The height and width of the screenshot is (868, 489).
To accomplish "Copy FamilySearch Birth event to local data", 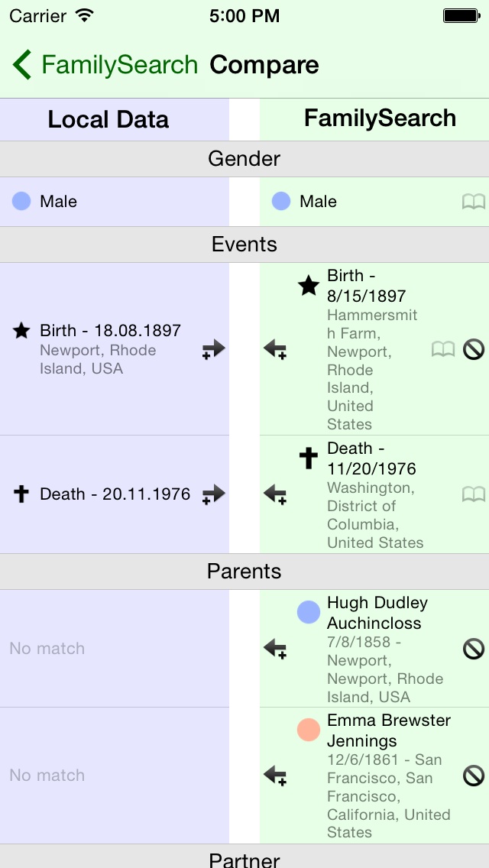I will [x=275, y=350].
